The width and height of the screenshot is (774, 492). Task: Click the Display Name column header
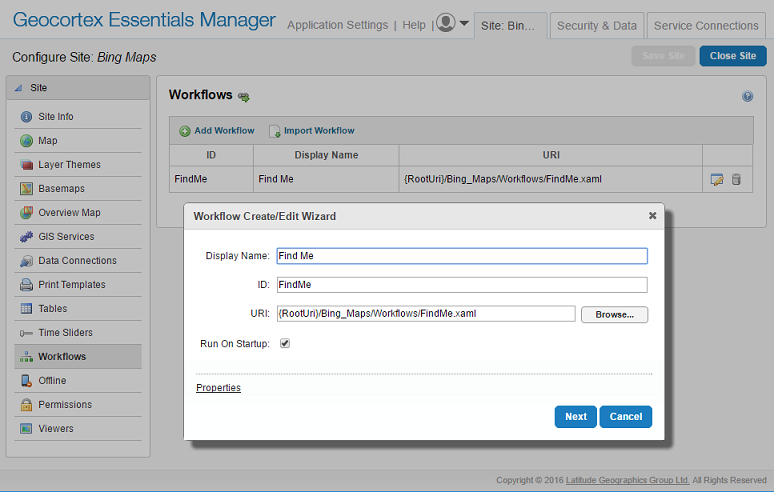click(326, 155)
